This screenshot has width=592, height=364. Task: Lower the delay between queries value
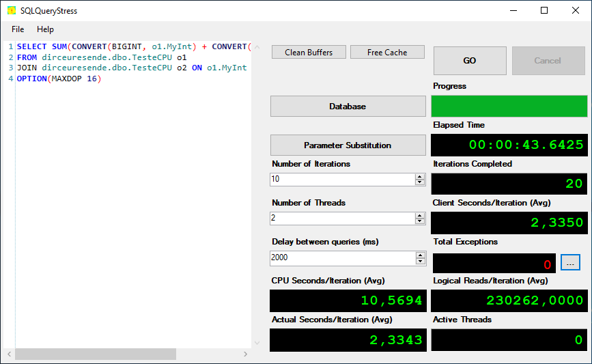(x=420, y=262)
